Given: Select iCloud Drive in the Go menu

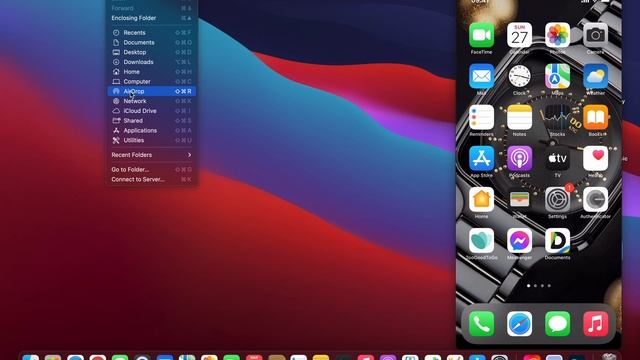Looking at the screenshot, I should (x=152, y=111).
